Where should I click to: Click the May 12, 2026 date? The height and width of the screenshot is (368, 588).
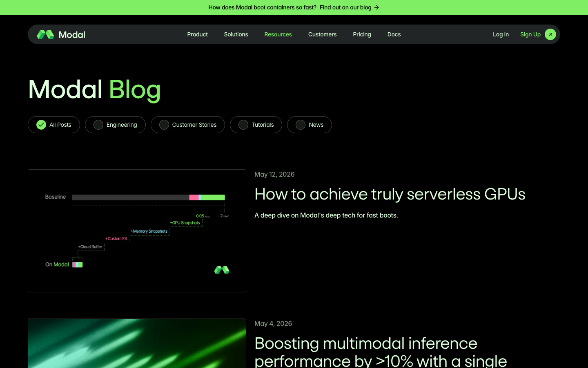[x=274, y=174]
